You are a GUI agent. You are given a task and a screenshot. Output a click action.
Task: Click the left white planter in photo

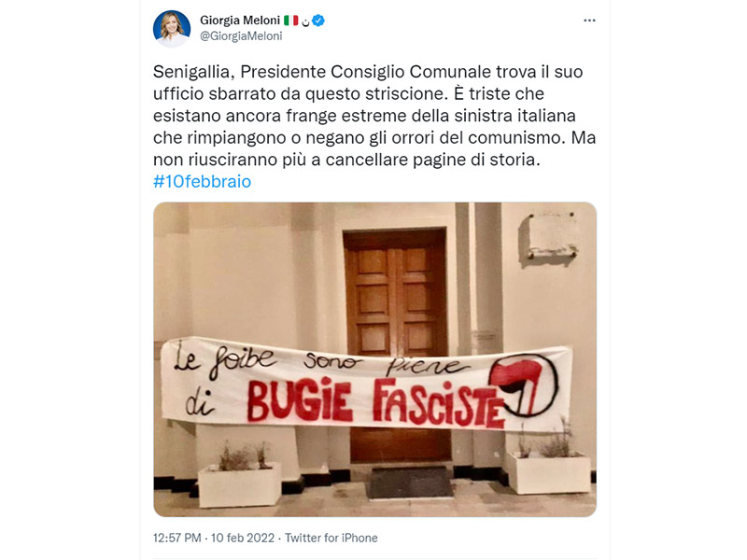pyautogui.click(x=239, y=484)
